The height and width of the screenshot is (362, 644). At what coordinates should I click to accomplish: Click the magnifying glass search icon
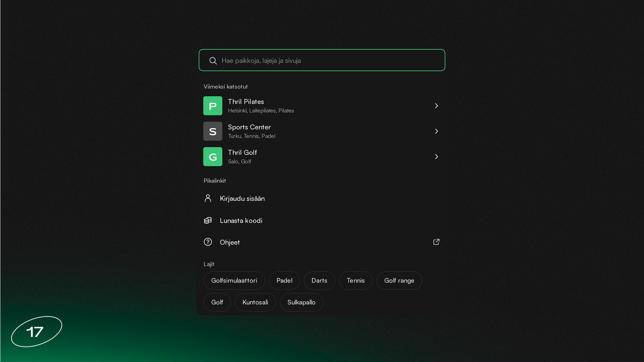(213, 61)
